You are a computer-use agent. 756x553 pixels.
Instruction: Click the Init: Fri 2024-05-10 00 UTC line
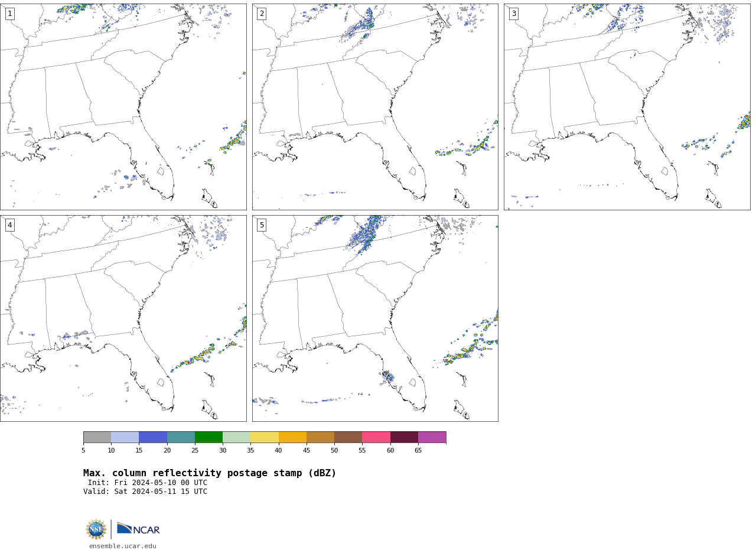148,483
